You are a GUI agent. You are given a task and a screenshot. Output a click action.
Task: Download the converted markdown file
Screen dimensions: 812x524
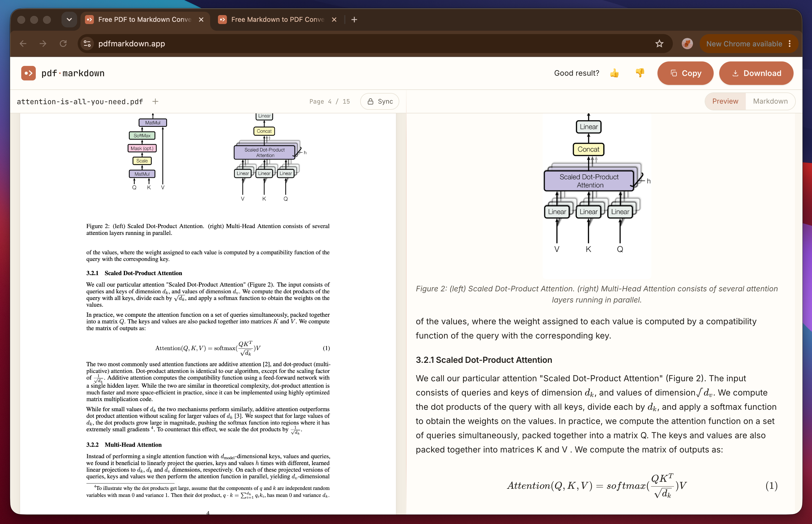point(756,73)
